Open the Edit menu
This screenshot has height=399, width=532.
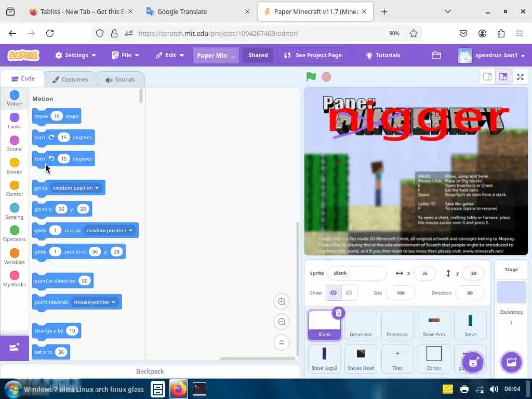click(170, 55)
